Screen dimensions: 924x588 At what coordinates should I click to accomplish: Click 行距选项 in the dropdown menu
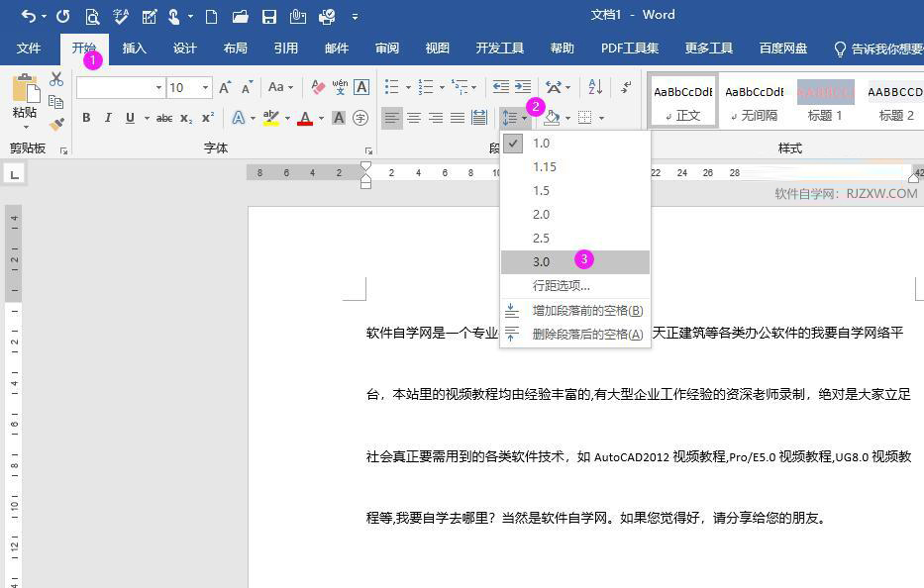[561, 284]
